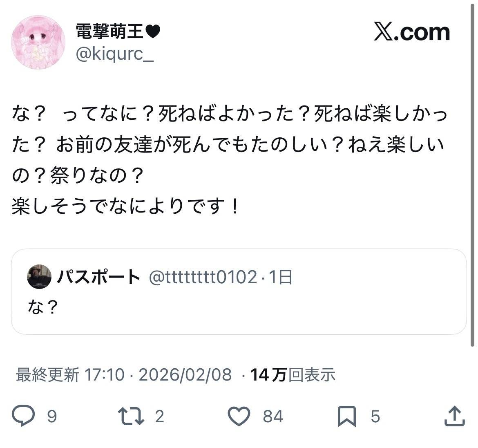Open the パスポート display name
The height and width of the screenshot is (448, 478).
click(98, 277)
